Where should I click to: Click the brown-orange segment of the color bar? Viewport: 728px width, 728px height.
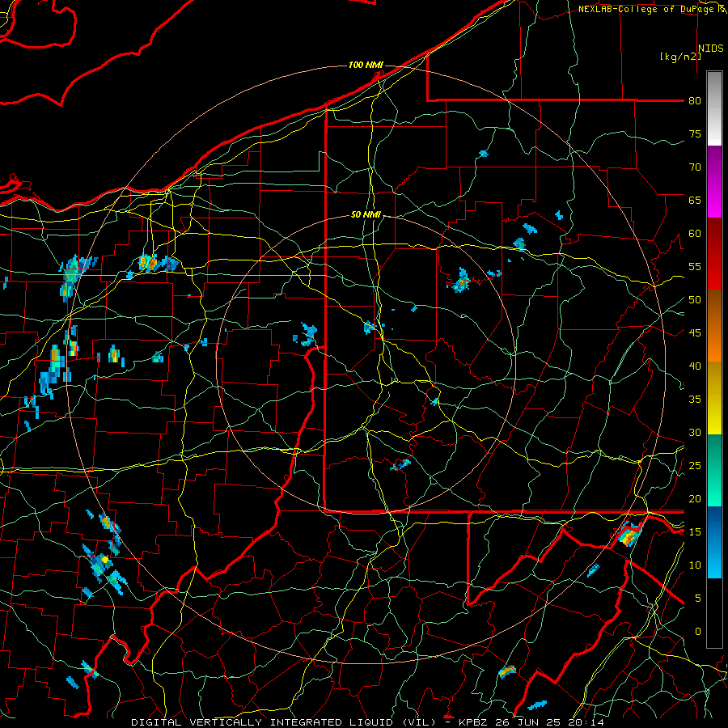point(714,325)
